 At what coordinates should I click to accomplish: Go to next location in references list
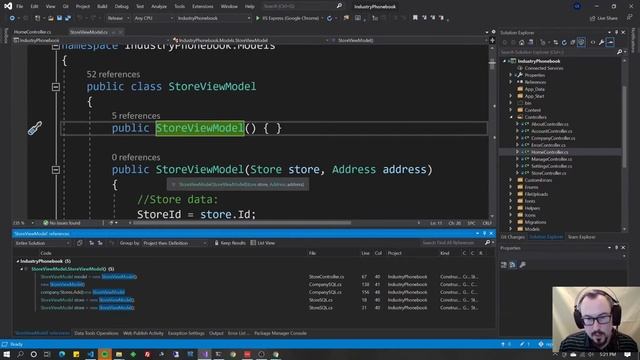100,243
